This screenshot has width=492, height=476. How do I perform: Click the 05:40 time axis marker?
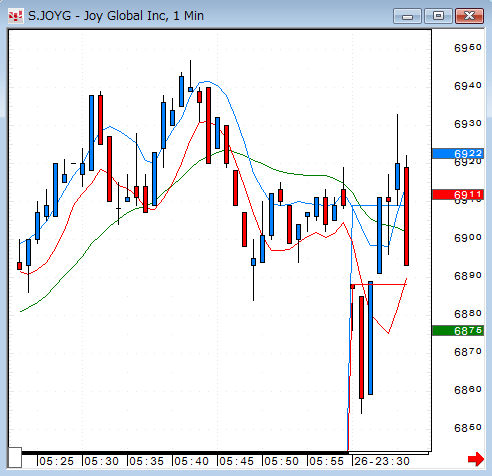click(x=191, y=461)
